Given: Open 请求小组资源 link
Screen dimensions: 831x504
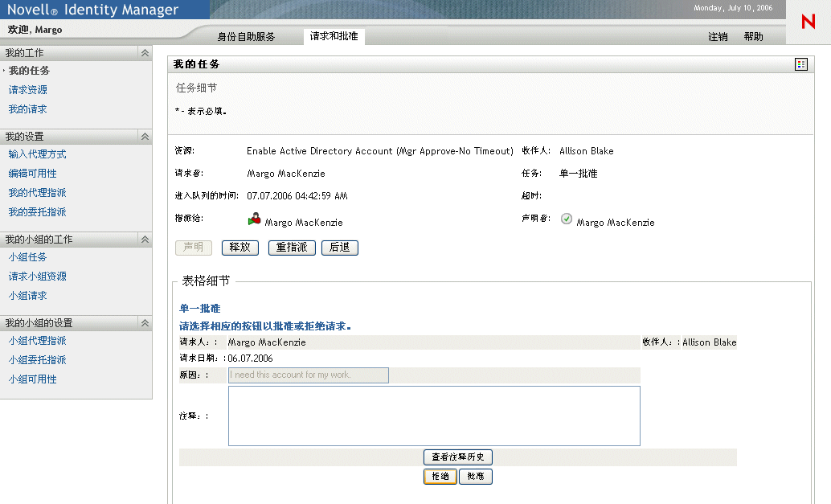Looking at the screenshot, I should (x=37, y=276).
